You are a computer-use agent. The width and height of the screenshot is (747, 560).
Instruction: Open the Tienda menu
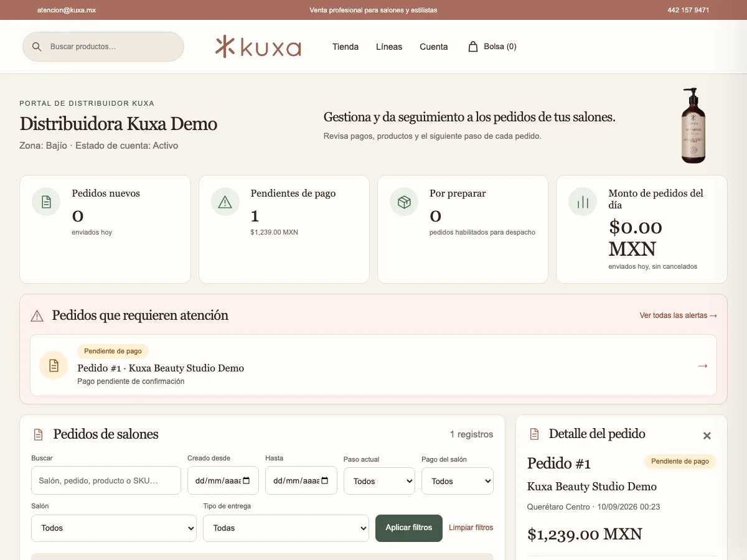click(x=345, y=47)
